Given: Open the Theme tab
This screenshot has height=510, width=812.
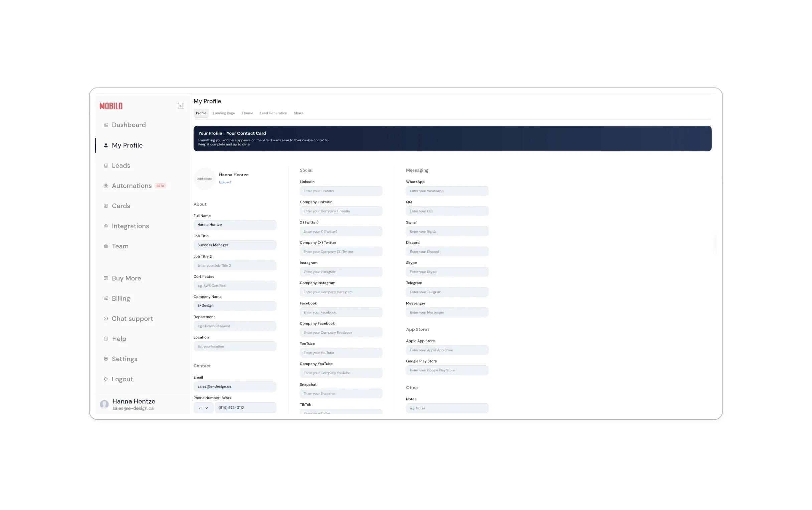Looking at the screenshot, I should 247,113.
